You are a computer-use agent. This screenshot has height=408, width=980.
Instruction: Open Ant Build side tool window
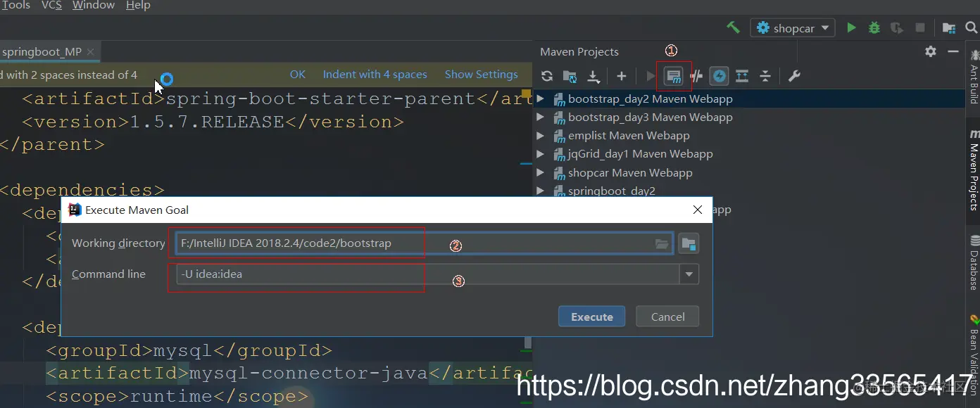coord(974,77)
